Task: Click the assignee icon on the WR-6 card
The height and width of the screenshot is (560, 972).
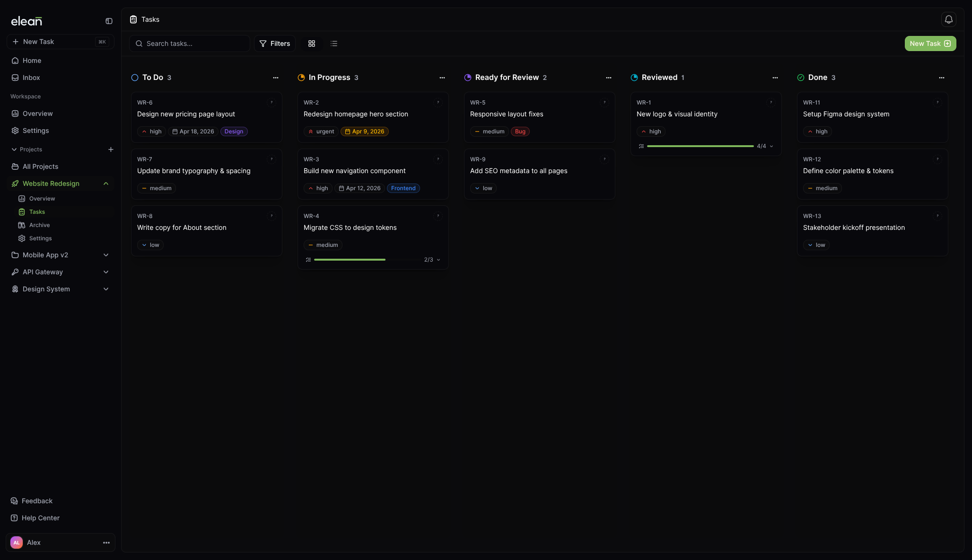Action: [271, 103]
